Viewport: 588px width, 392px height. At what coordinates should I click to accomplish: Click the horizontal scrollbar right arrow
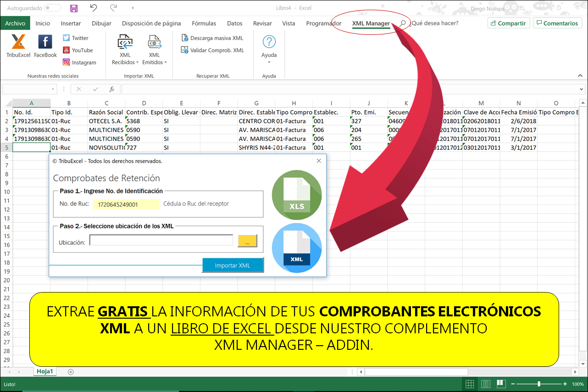tap(575, 372)
